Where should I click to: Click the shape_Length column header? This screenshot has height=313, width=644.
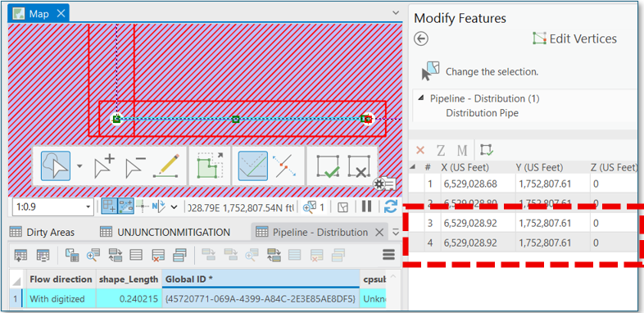[x=129, y=279]
